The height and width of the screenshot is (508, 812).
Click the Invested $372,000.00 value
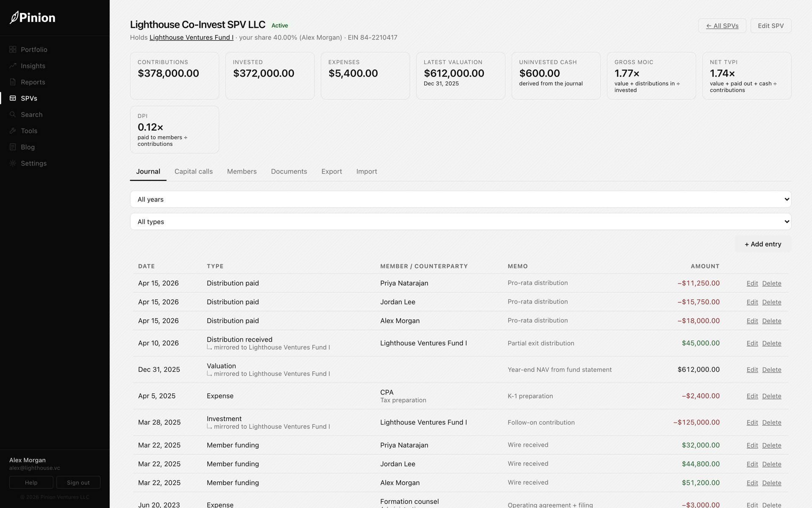pyautogui.click(x=263, y=73)
